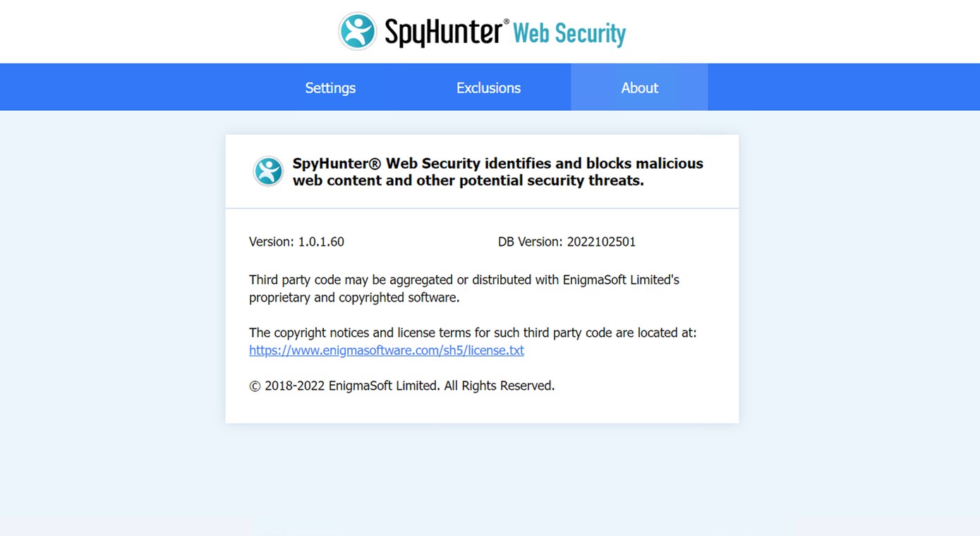
Task: Click the round logo icon beside bold description
Action: click(268, 172)
